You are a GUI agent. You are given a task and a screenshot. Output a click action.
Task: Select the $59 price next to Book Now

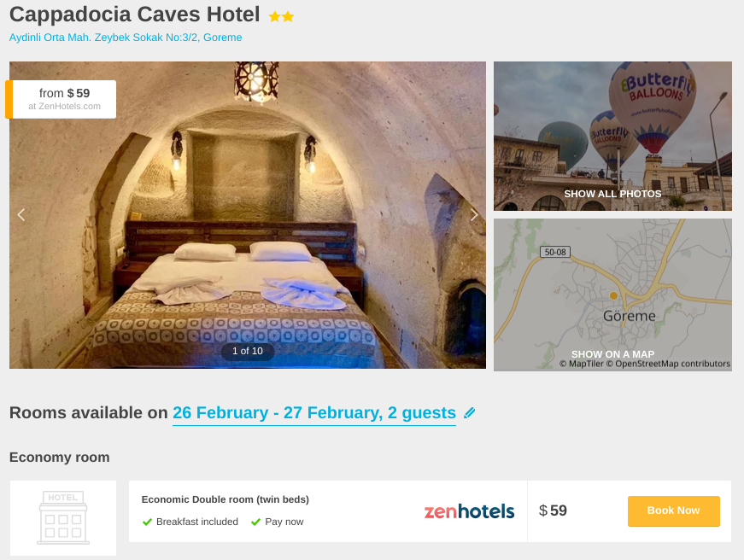coord(554,510)
